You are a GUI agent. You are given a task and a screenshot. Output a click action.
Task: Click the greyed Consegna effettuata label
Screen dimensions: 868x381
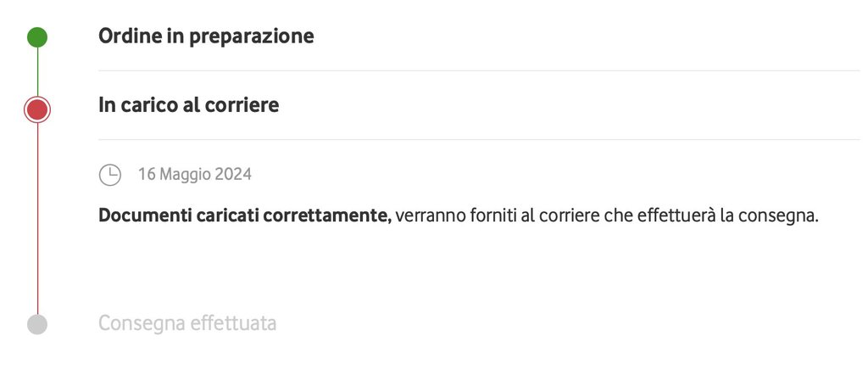187,323
